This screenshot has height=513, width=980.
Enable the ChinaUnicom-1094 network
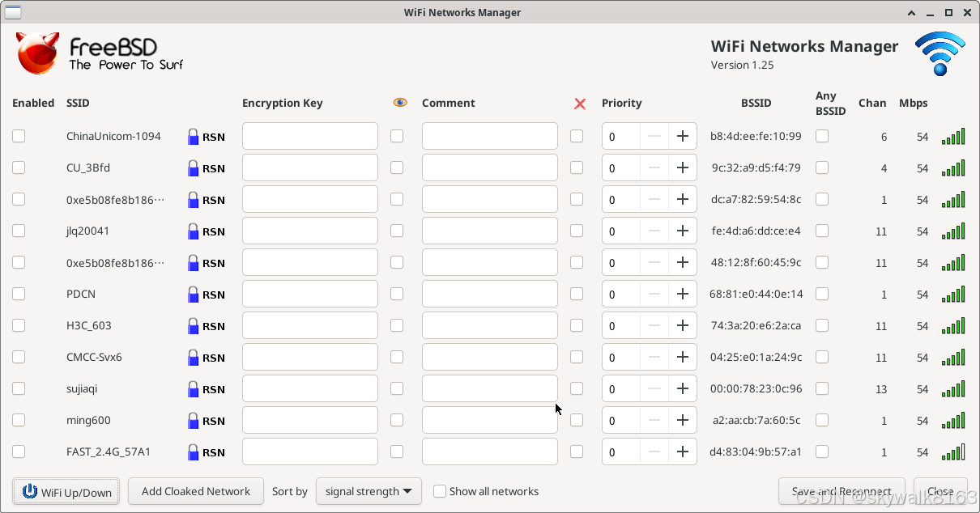click(19, 136)
